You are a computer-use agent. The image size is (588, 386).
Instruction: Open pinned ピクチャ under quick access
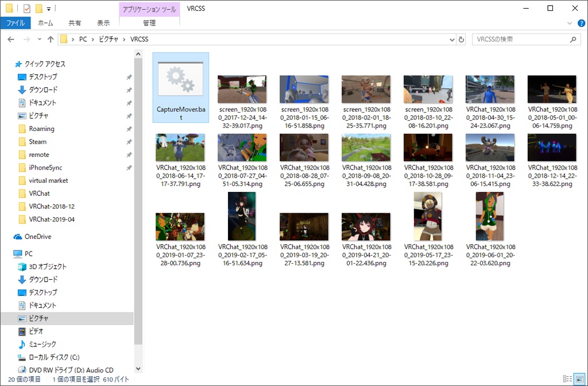[x=38, y=116]
